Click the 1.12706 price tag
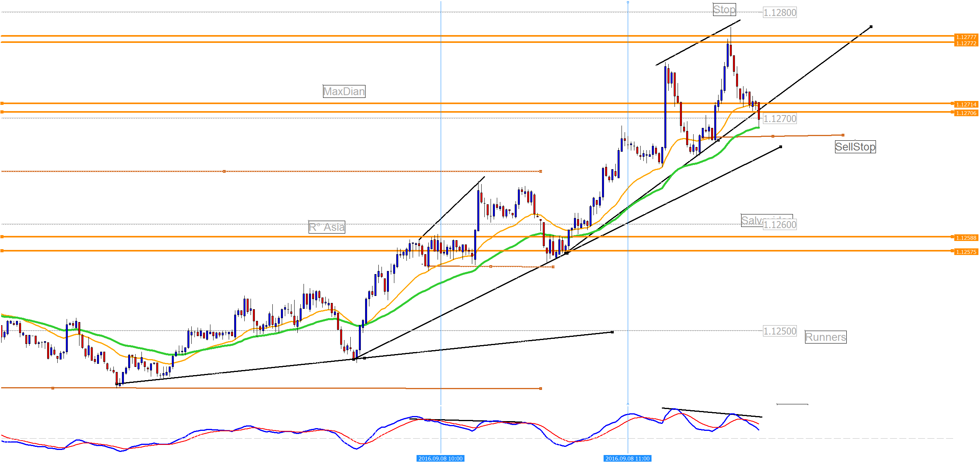 (x=966, y=113)
